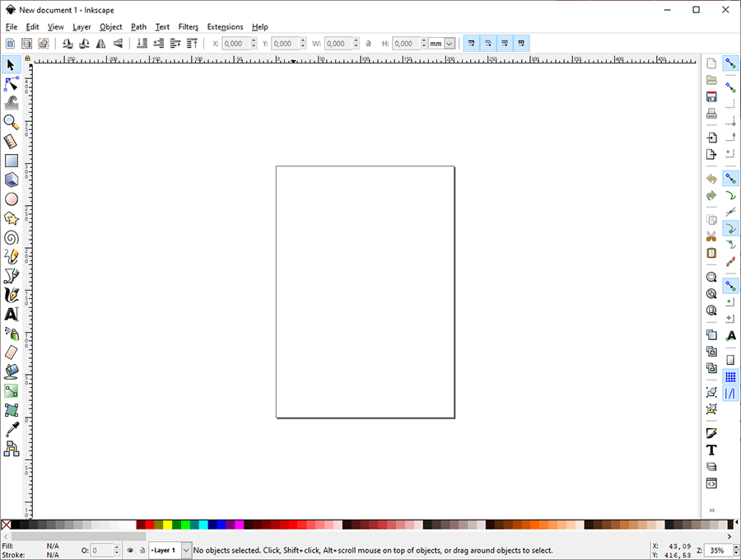Image resolution: width=741 pixels, height=560 pixels.
Task: Select the Star and polygon tool
Action: pyautogui.click(x=11, y=218)
